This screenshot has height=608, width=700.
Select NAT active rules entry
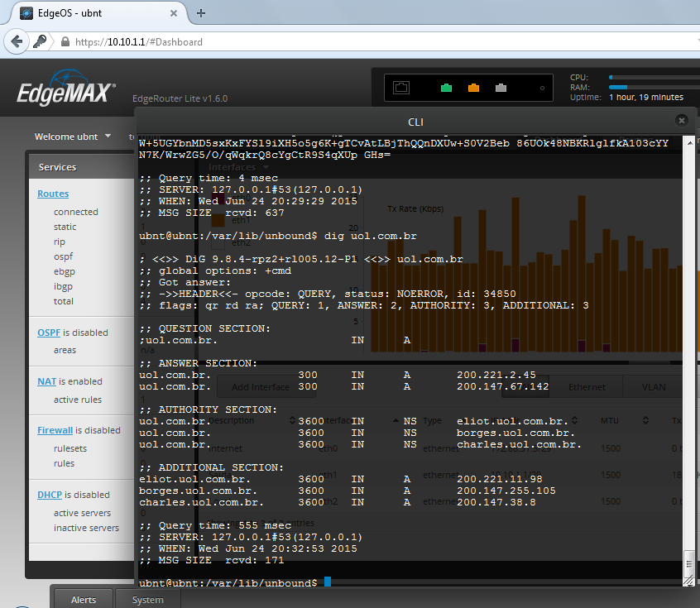pos(78,400)
